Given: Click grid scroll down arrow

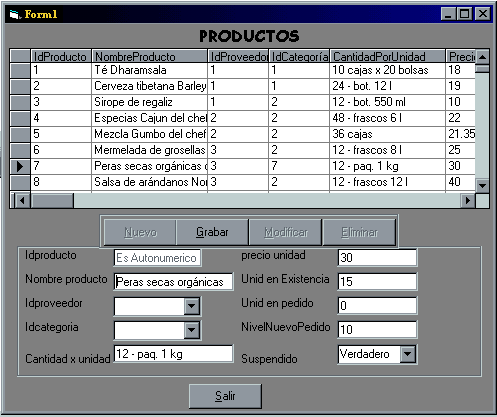Looking at the screenshot, I should [482, 185].
